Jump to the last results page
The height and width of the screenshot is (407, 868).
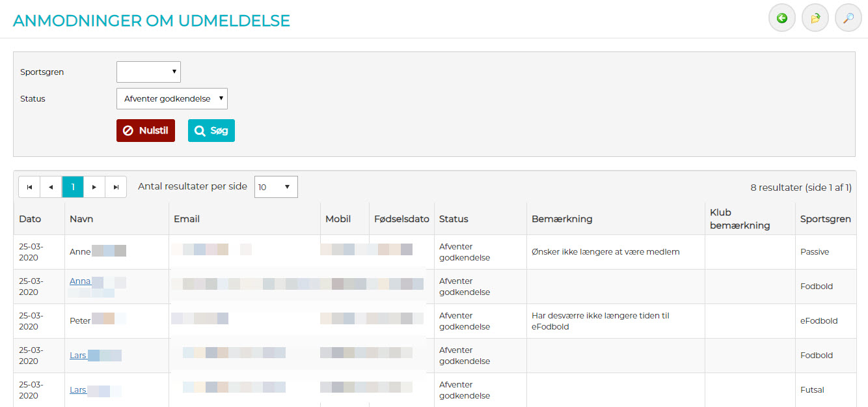pyautogui.click(x=116, y=187)
